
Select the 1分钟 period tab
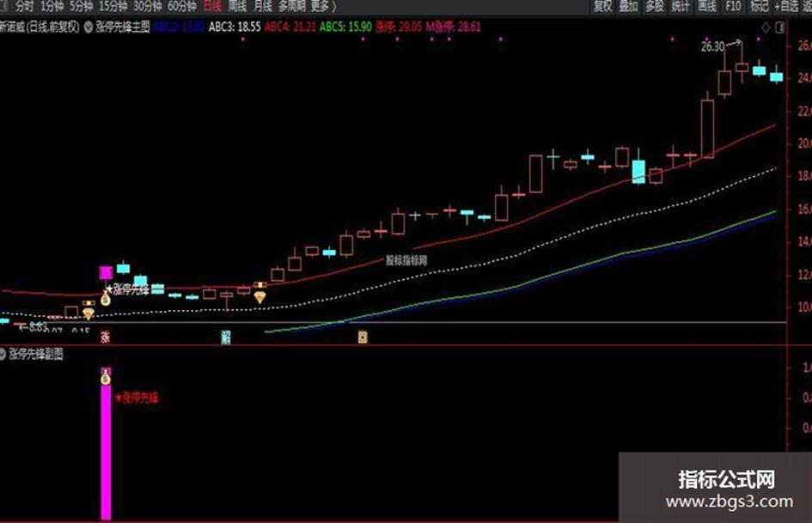click(52, 6)
